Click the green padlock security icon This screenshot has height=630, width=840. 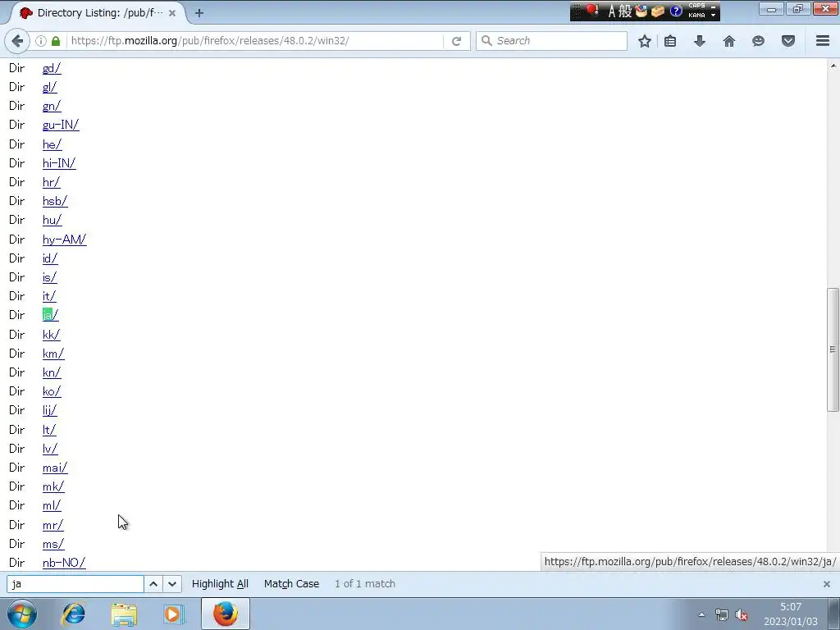56,41
